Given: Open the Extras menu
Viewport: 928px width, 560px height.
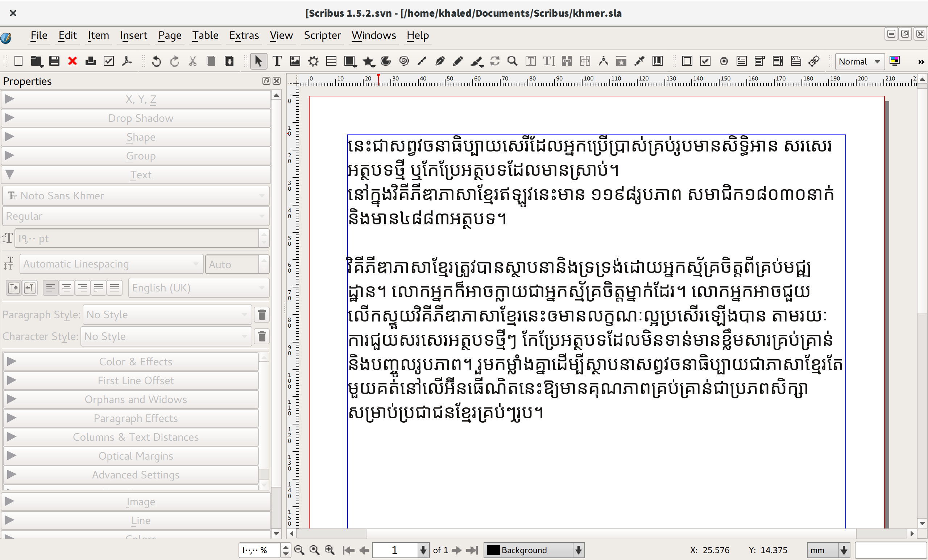Looking at the screenshot, I should coord(244,36).
